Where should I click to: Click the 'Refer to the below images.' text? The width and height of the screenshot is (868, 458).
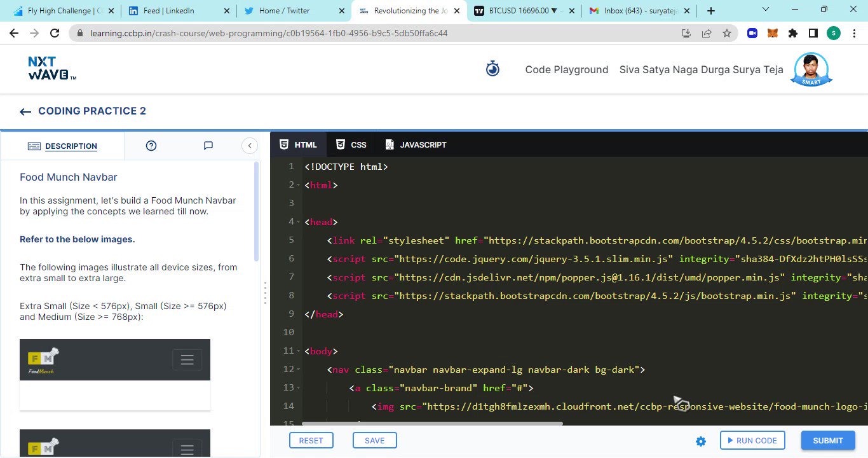pos(78,239)
